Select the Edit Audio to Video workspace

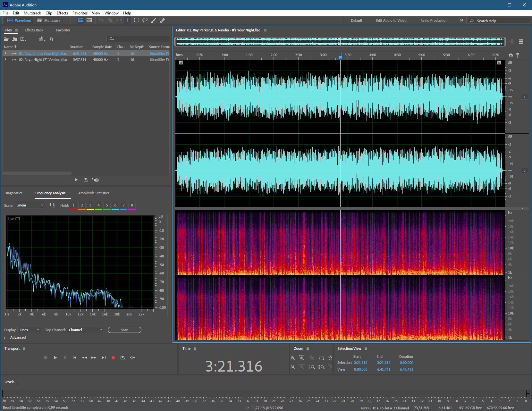[391, 21]
